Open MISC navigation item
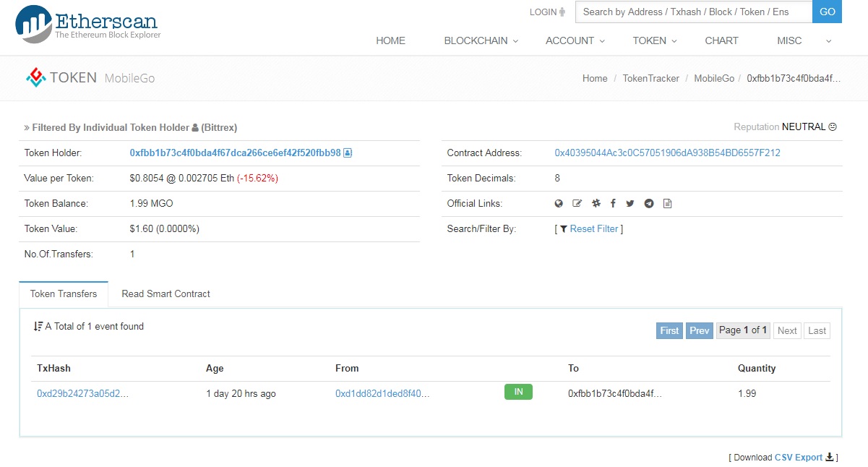Screen dimensions: 868x467 [x=789, y=40]
